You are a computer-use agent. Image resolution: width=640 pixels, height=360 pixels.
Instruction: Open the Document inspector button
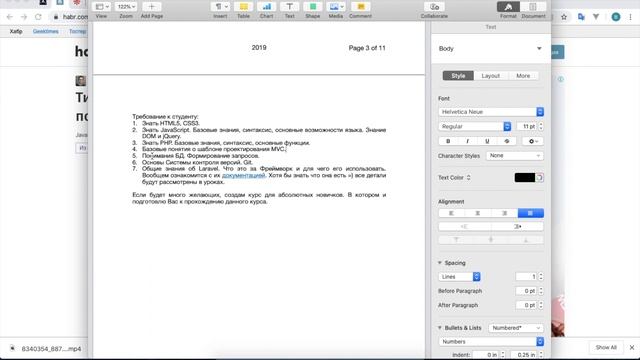[533, 7]
